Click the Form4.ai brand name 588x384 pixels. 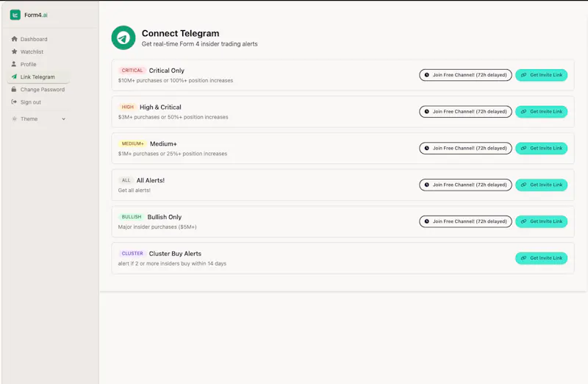[36, 15]
